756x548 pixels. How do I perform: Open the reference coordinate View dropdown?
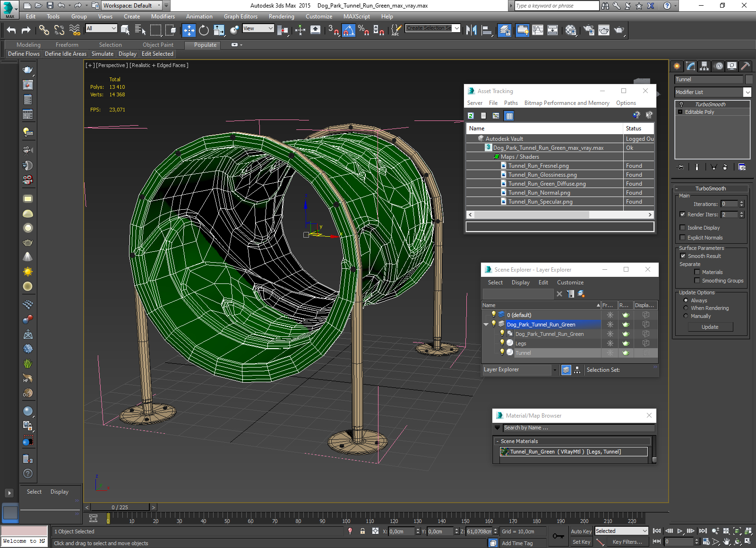(258, 28)
